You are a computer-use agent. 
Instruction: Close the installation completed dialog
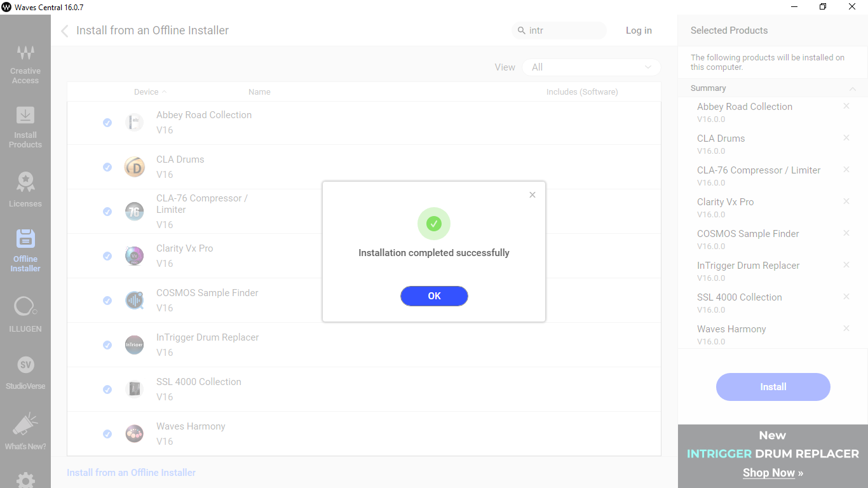[x=532, y=195]
